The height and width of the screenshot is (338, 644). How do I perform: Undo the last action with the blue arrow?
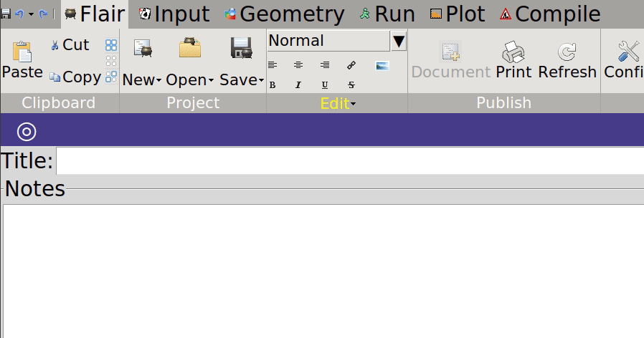pos(19,14)
